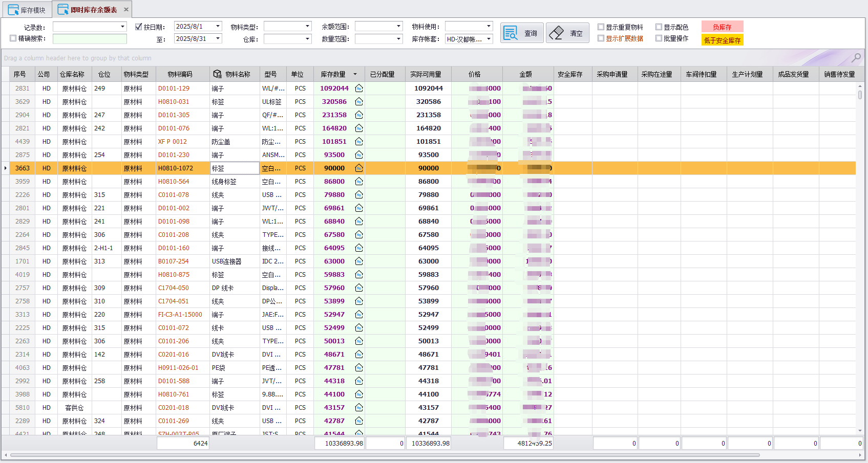Click the warehouse icon for stock quantity 90000

(x=359, y=168)
